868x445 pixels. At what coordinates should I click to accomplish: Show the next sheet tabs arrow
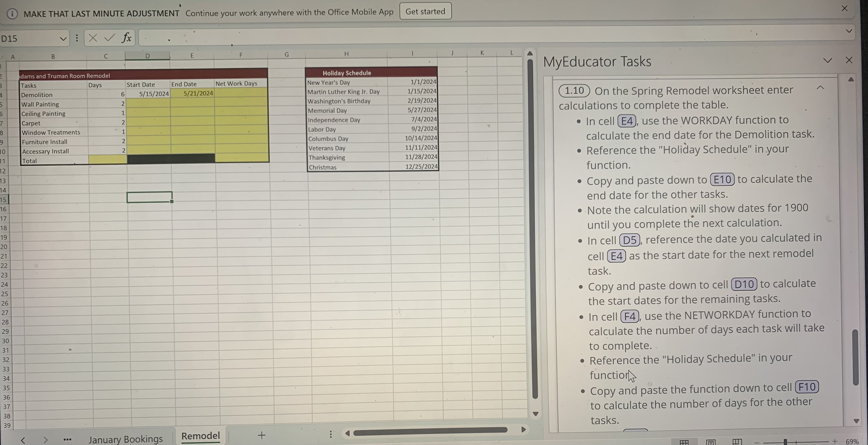pos(45,440)
